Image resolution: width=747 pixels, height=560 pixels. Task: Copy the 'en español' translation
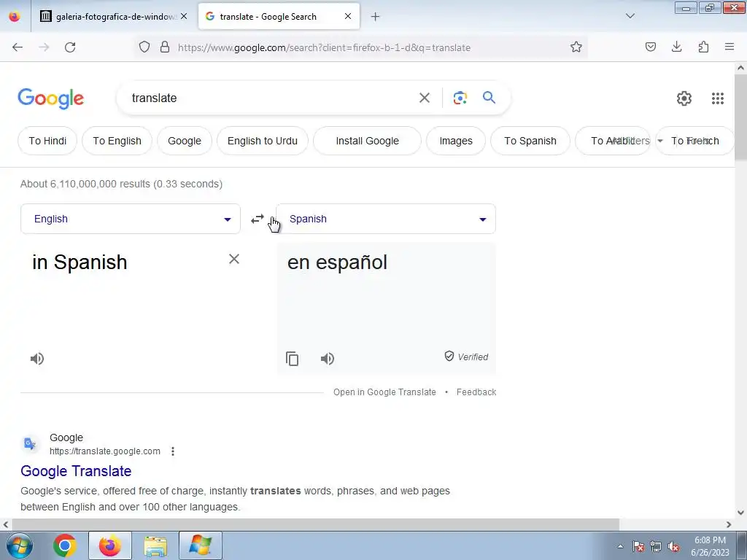click(292, 359)
